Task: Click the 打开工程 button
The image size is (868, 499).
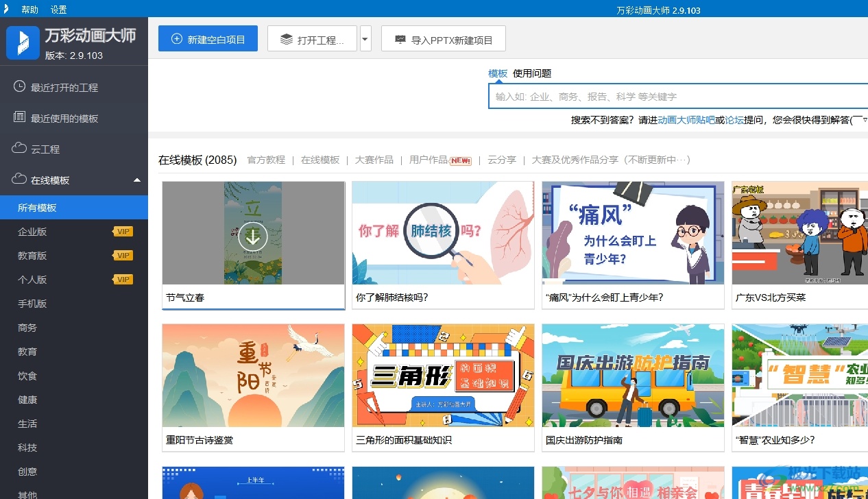Action: (x=313, y=39)
